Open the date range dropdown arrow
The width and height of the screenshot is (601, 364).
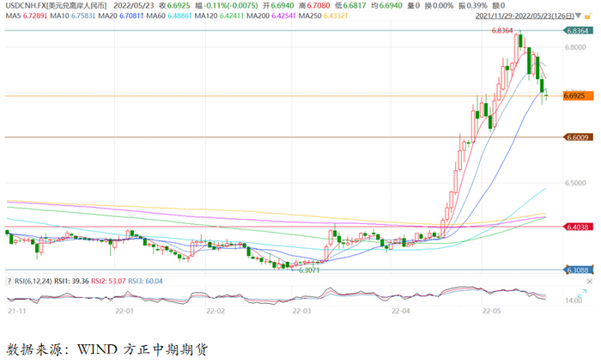point(578,16)
